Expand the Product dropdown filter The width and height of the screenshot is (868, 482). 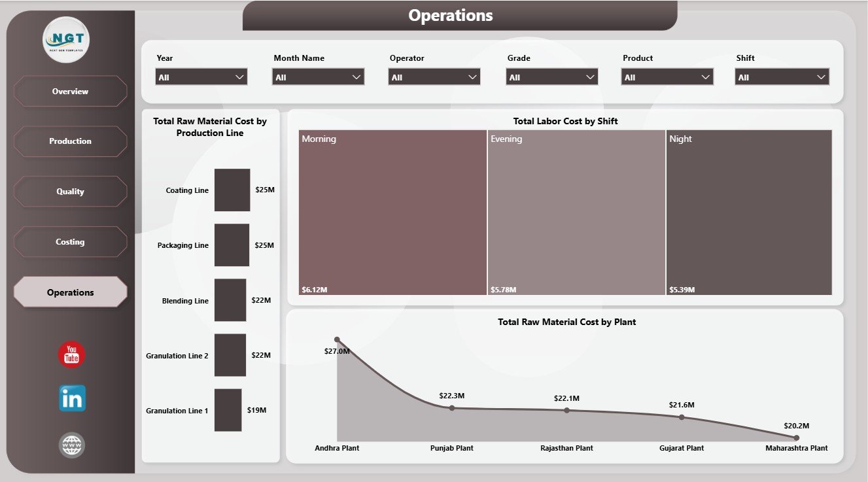coord(667,77)
